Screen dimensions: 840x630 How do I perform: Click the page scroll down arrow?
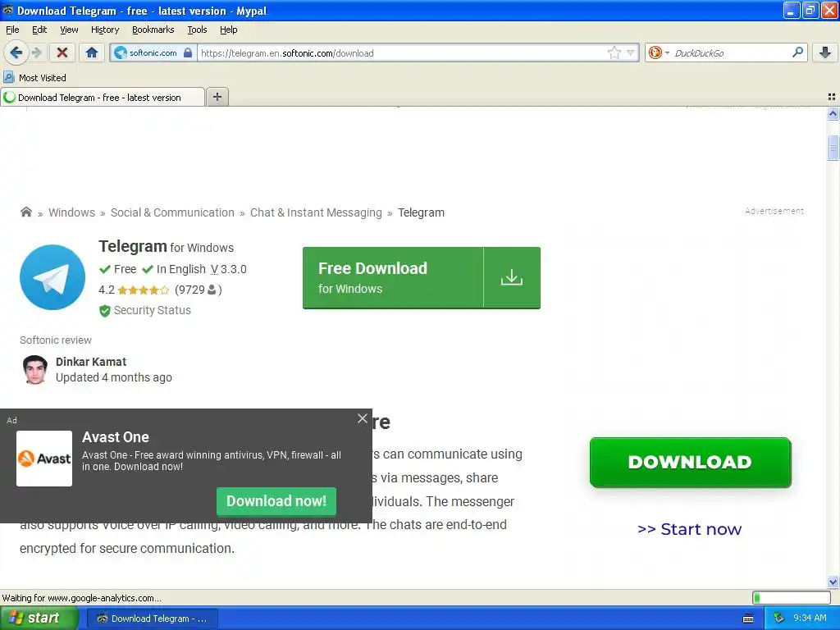(833, 582)
